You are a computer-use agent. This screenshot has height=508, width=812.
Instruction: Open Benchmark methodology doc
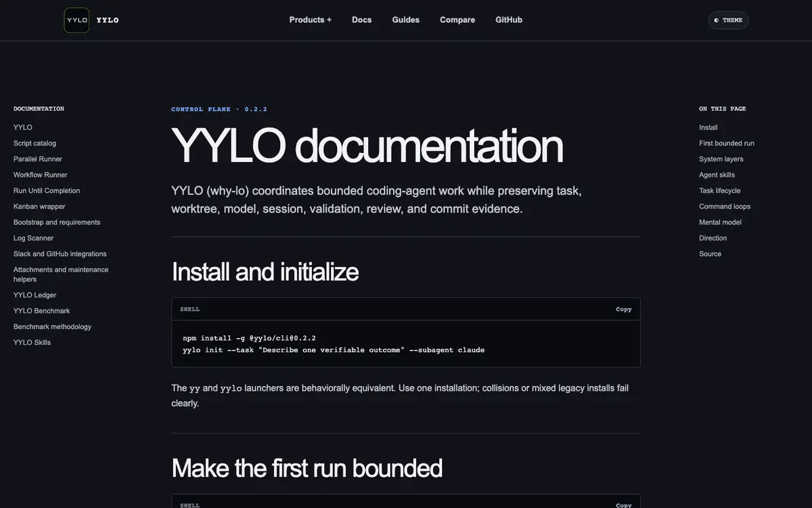52,326
